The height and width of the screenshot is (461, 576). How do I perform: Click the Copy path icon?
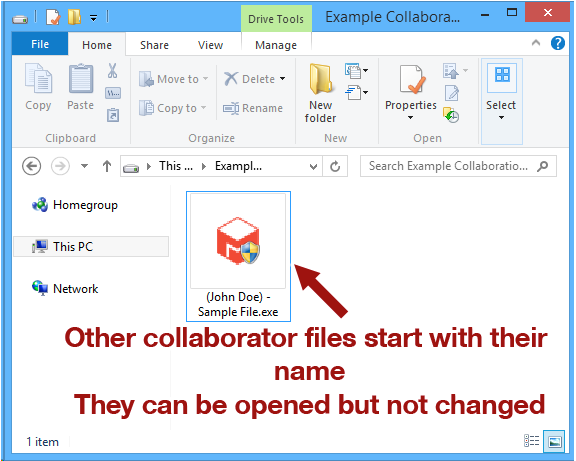tap(113, 93)
